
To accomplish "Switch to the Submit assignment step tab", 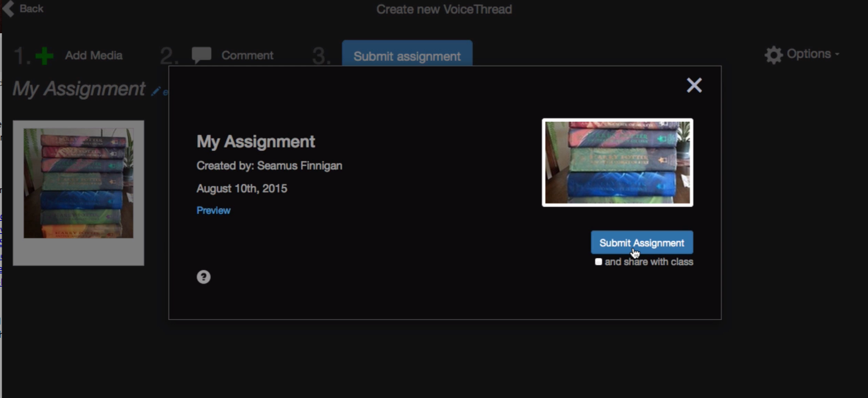I will pyautogui.click(x=407, y=56).
